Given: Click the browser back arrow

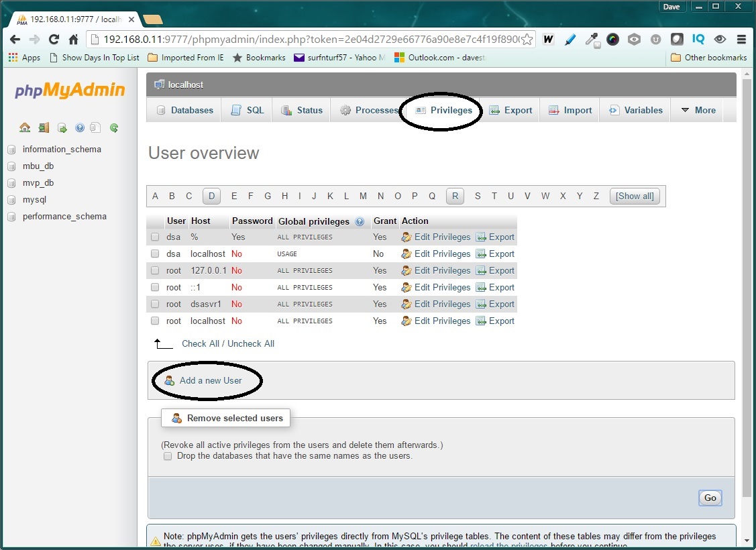Looking at the screenshot, I should 15,40.
